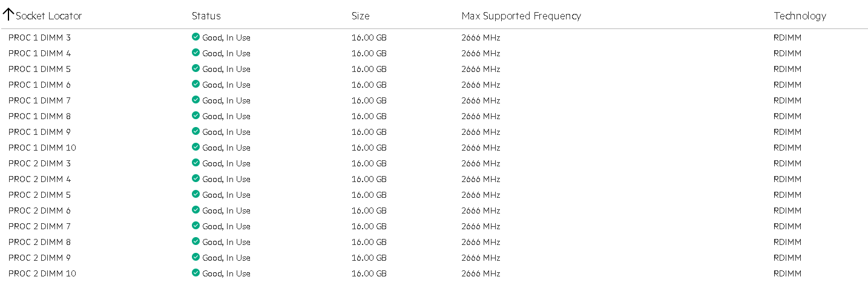This screenshot has height=297, width=868.
Task: Click PROC 1 DIMM 8 socket name
Action: (x=39, y=116)
